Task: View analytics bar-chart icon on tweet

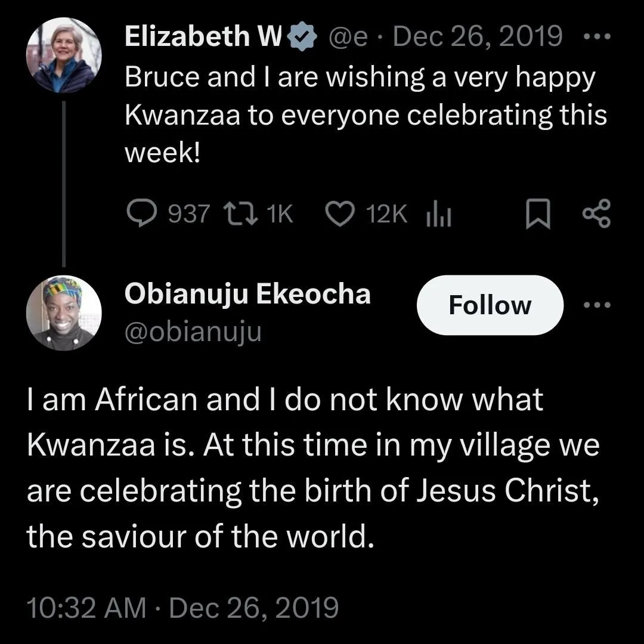Action: [438, 214]
